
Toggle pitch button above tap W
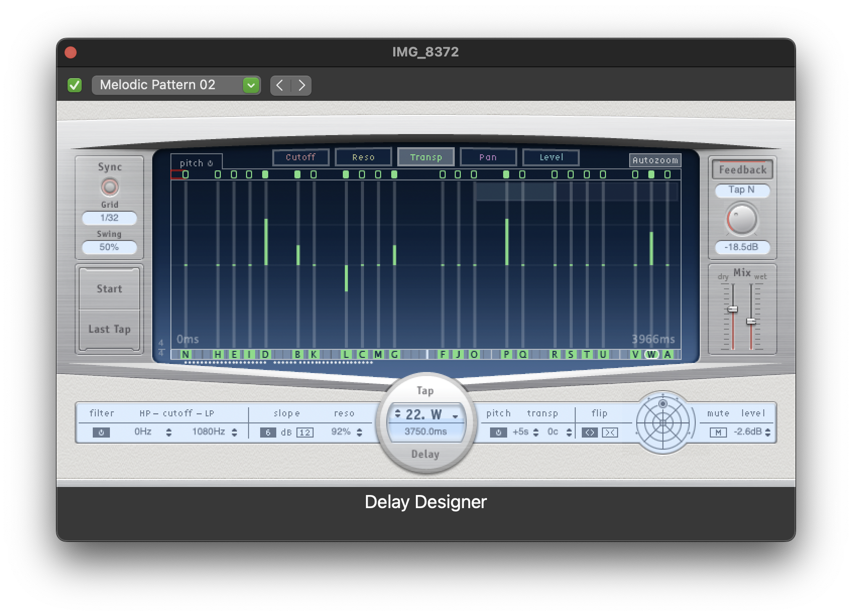coord(651,174)
